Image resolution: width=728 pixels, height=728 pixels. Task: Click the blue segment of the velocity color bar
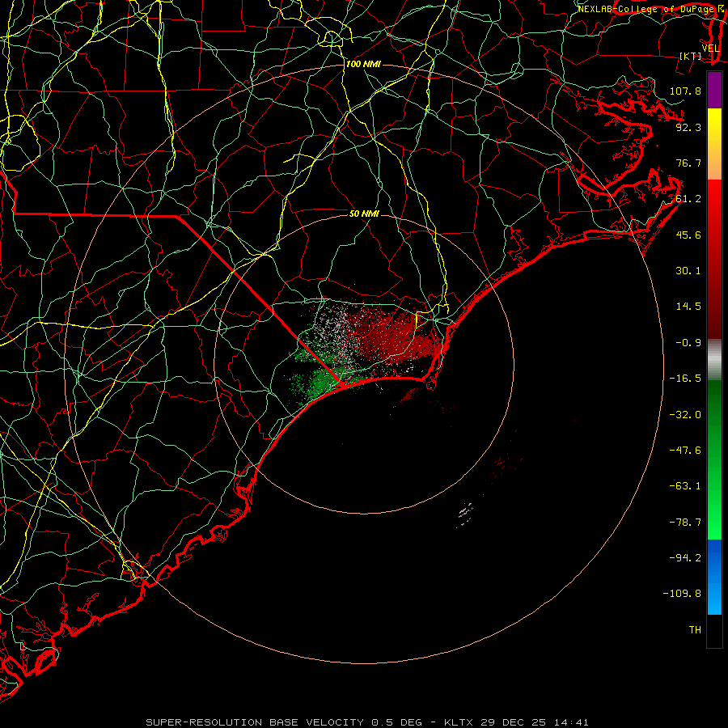click(x=714, y=577)
